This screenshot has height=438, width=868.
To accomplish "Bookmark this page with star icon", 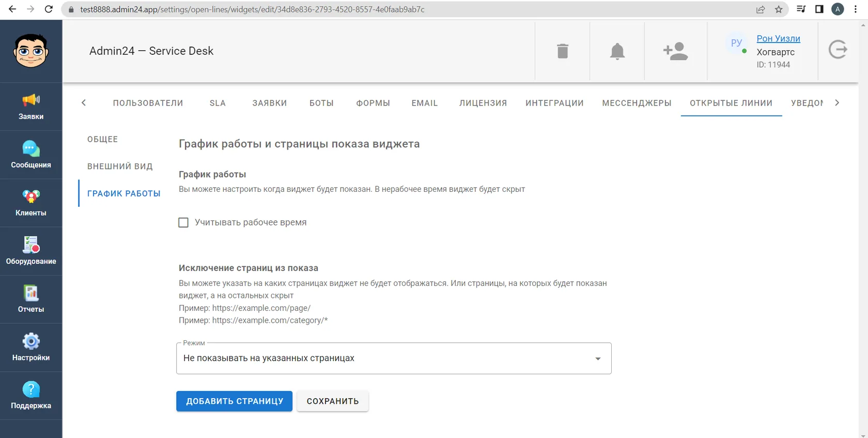I will tap(779, 9).
